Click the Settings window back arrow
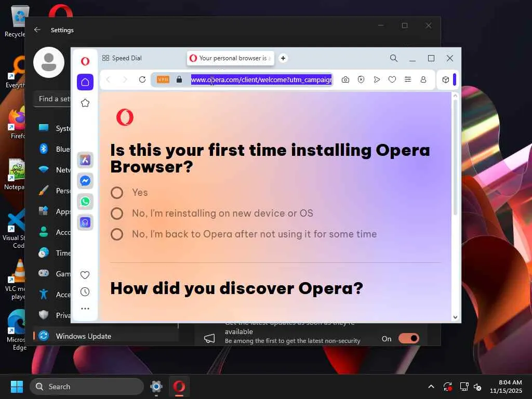 coord(37,30)
